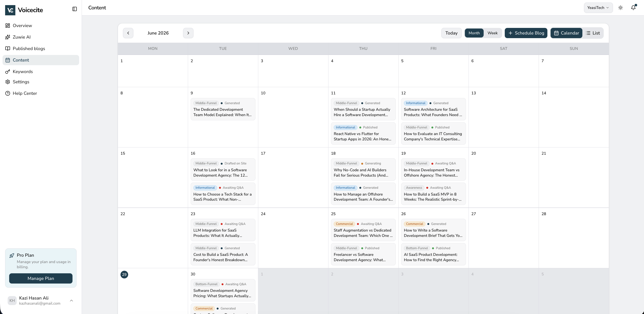The width and height of the screenshot is (644, 314).
Task: Click the Zuwie AI sparkle icon
Action: click(8, 37)
